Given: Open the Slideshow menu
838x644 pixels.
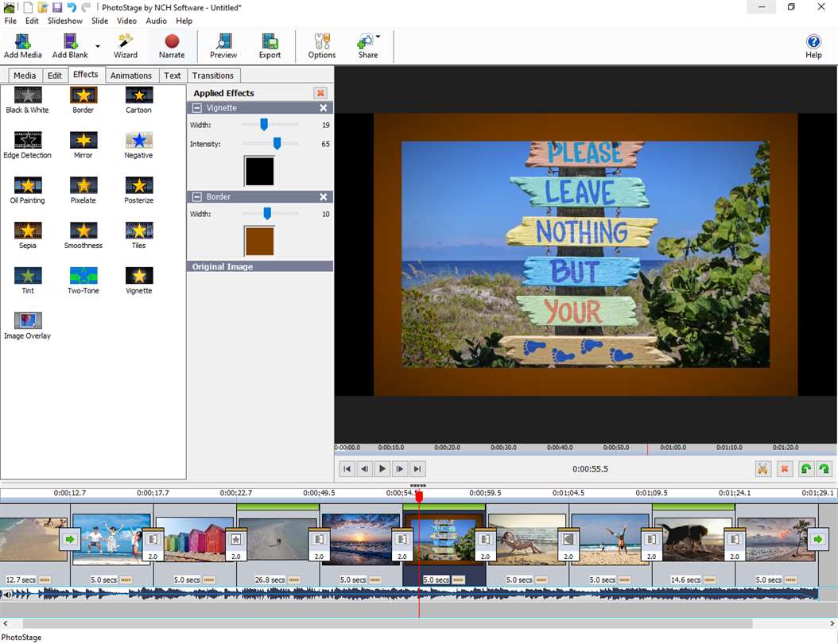Looking at the screenshot, I should [x=65, y=21].
